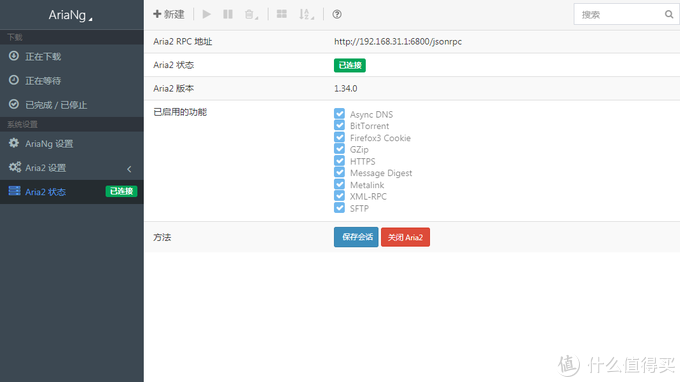This screenshot has height=382, width=680.
Task: Click the New task plus button
Action: (169, 14)
